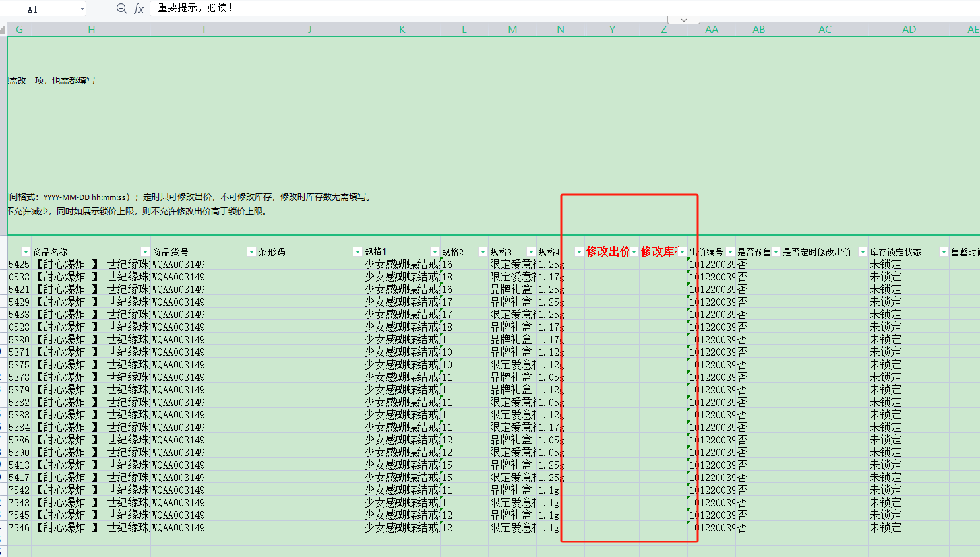Open the filter arrow for 库存锁定状态 column
The height and width of the screenshot is (557, 980).
[944, 252]
